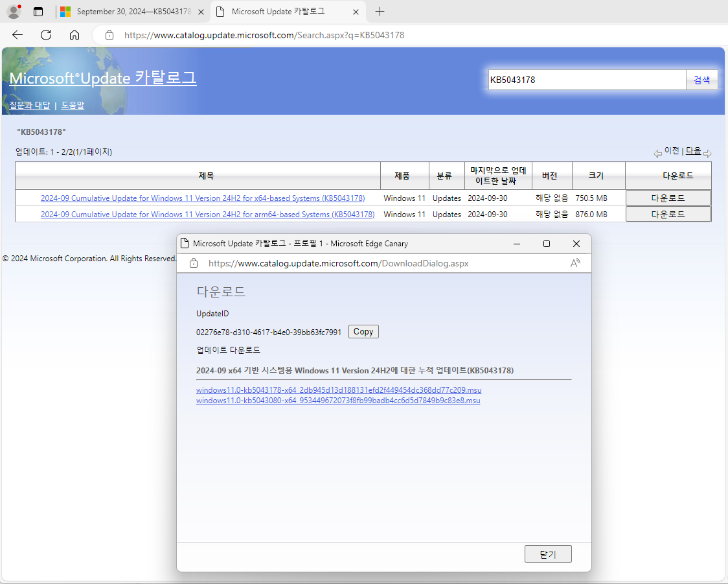Copy the UpdateID with Copy button

(x=363, y=332)
